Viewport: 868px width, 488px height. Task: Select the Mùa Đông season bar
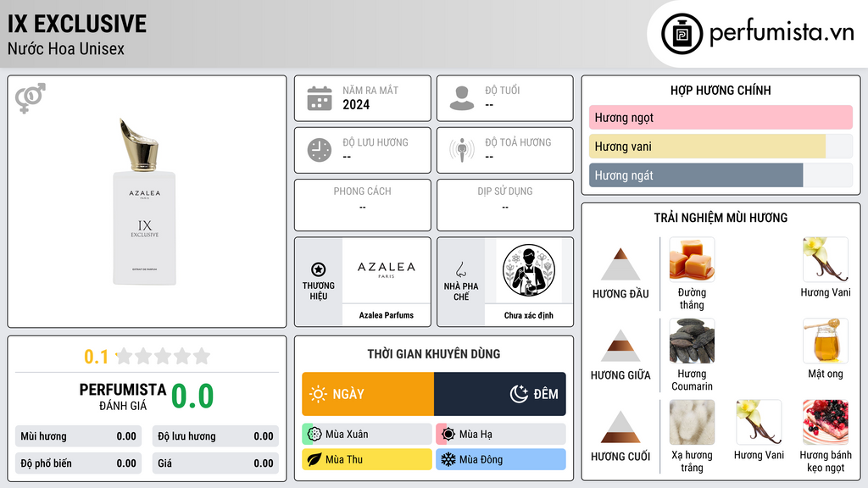tap(501, 459)
